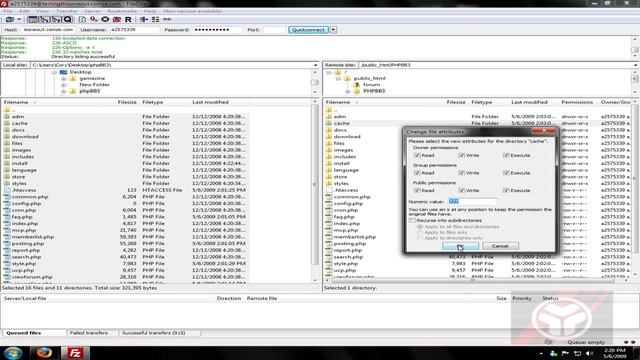Confirm the dialog with the OK button

[460, 246]
